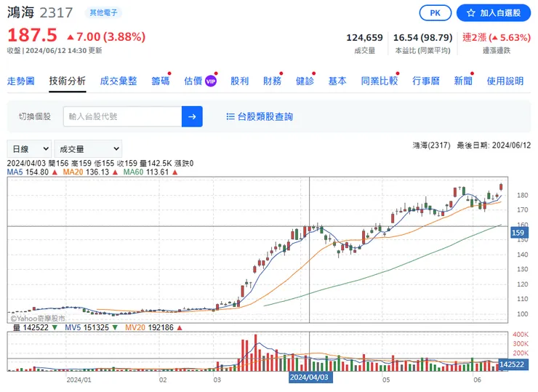Open the 成交量 indicator dropdown

88,149
